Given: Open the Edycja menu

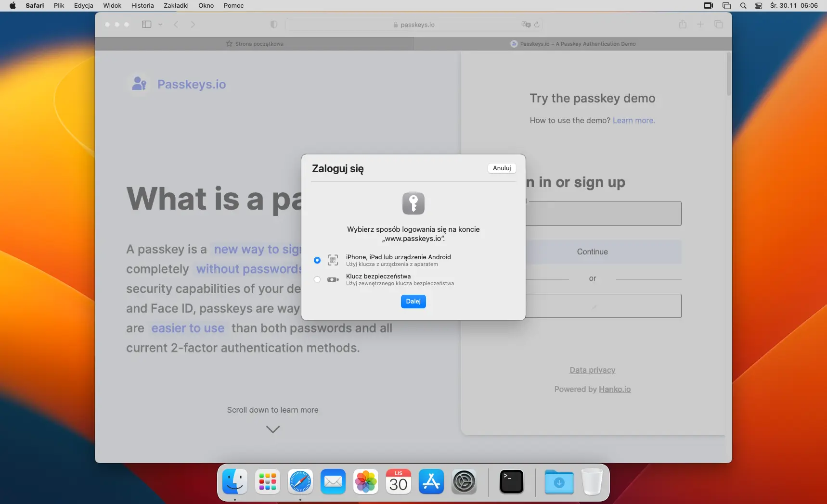Looking at the screenshot, I should pyautogui.click(x=84, y=6).
